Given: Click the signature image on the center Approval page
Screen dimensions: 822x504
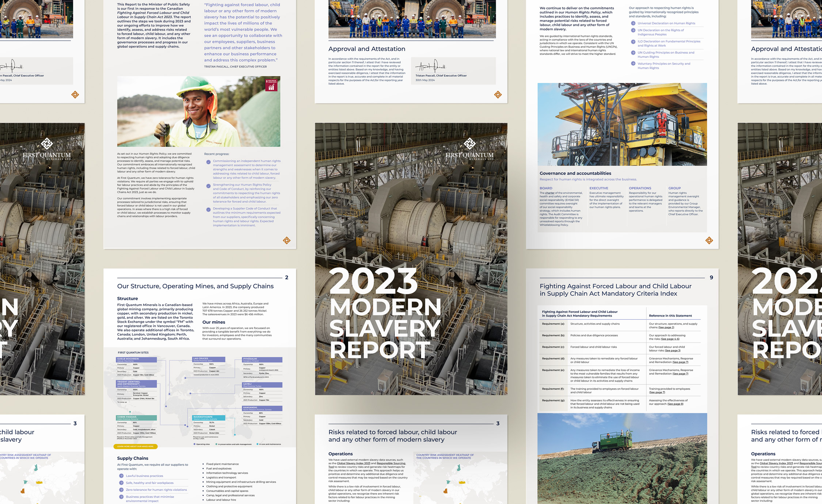Looking at the screenshot, I should click(x=431, y=66).
